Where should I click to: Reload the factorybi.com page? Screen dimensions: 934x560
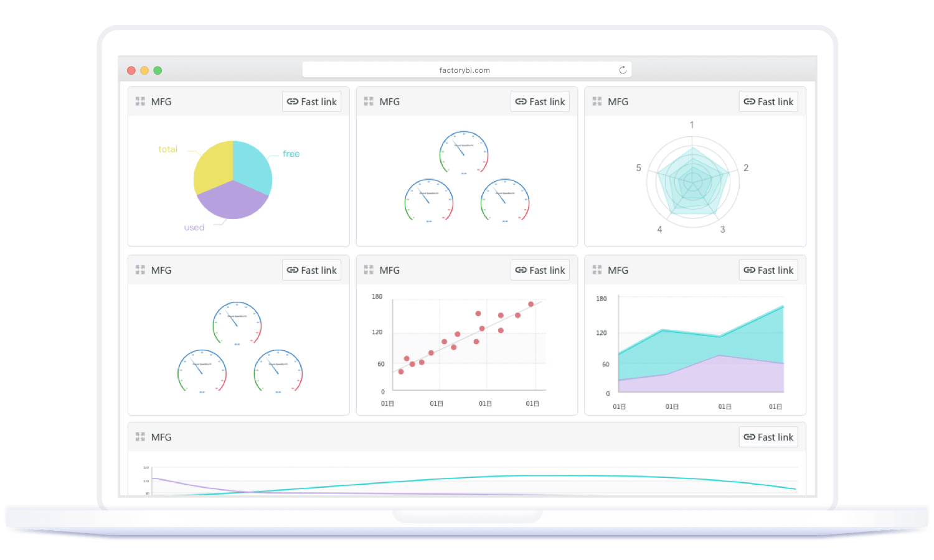click(x=623, y=70)
